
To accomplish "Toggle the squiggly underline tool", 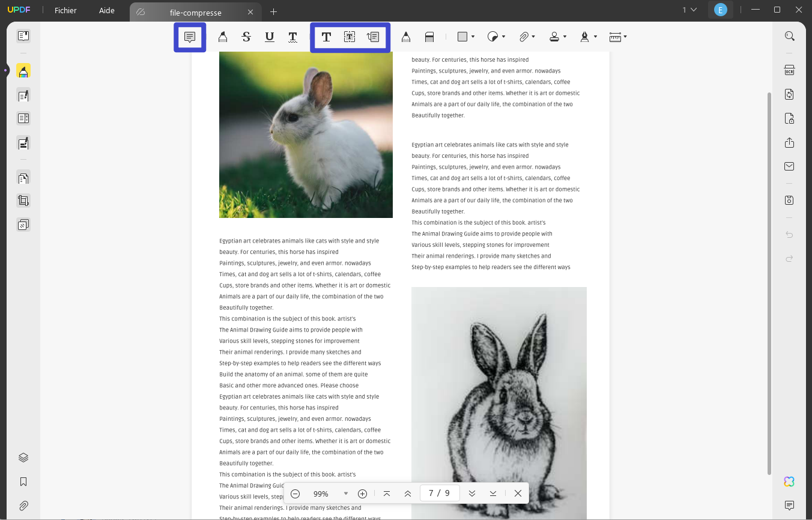I will [x=292, y=37].
